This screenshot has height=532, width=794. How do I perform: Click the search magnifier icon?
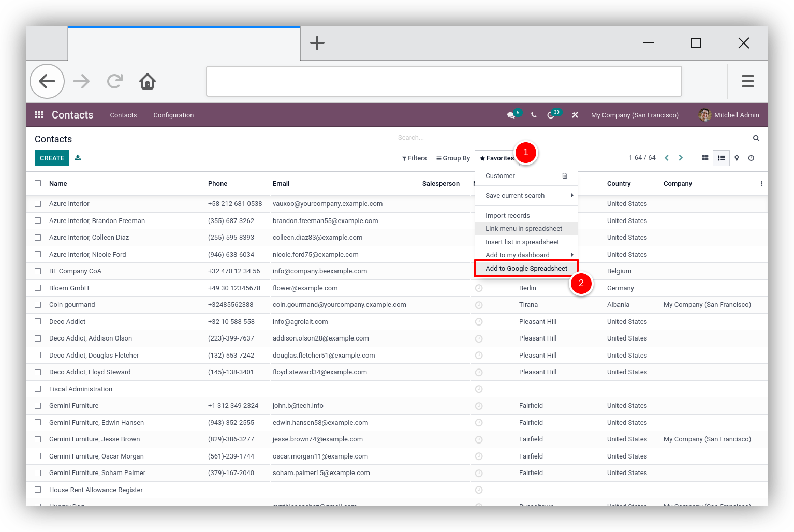(756, 138)
